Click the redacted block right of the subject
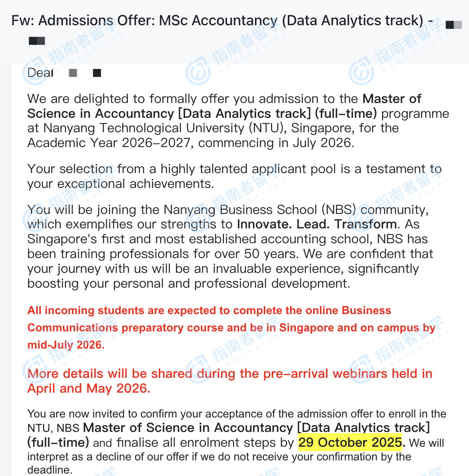Screen dimensions: 469x476 453,25
